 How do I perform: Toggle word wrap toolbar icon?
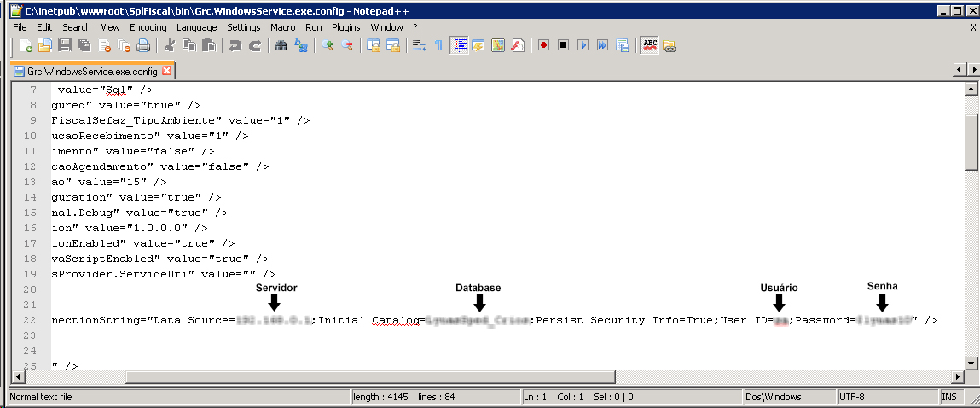click(x=419, y=46)
